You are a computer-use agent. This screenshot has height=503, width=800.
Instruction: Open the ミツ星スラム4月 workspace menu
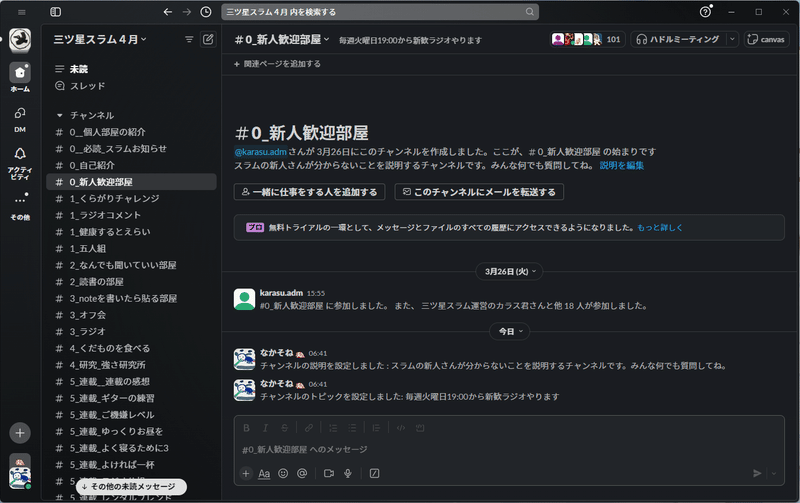pyautogui.click(x=100, y=39)
